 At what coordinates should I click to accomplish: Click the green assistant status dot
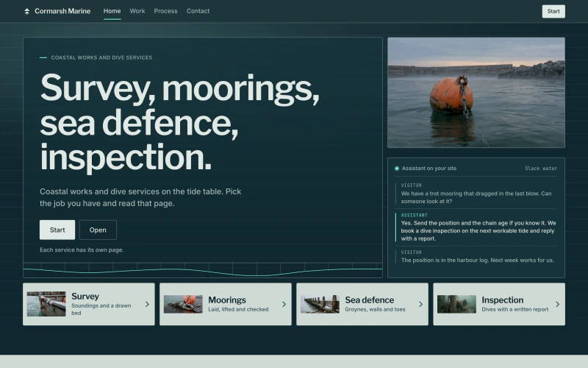click(397, 169)
